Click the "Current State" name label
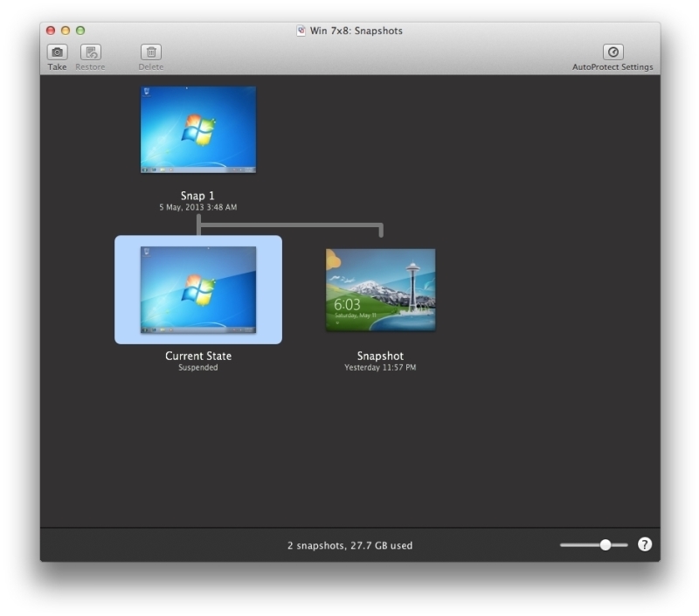The image size is (699, 616). click(198, 356)
